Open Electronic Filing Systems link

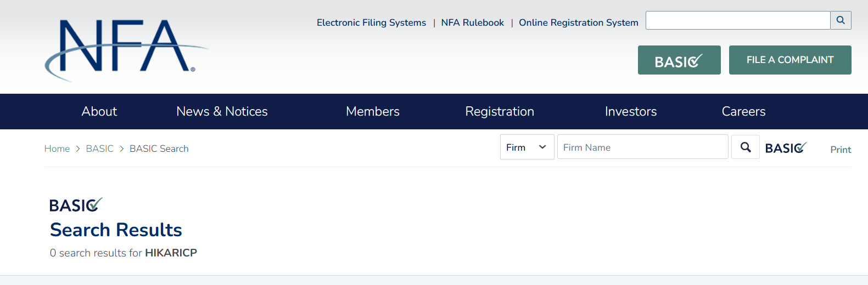click(371, 22)
